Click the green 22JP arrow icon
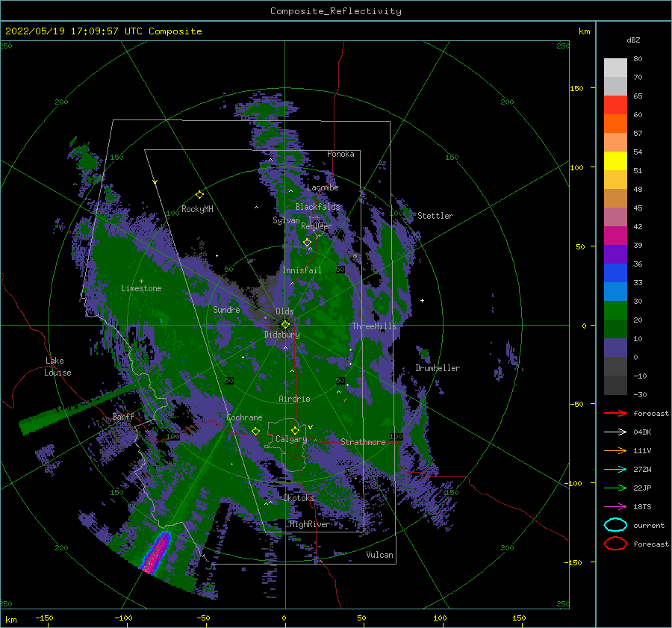672x628 pixels. coord(615,488)
